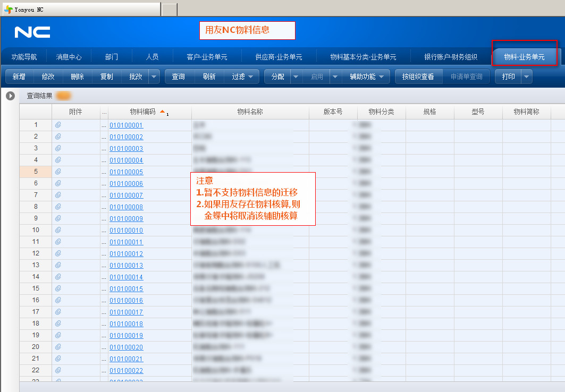Expand the dropdown arrow beside 打印

click(526, 76)
